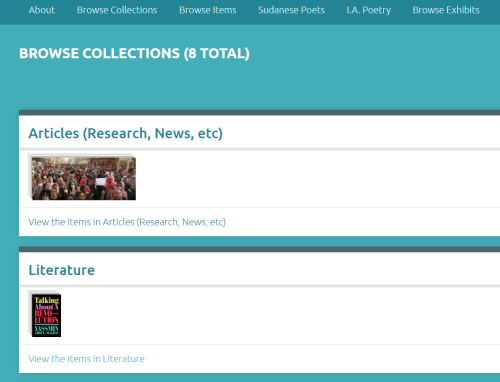Open Browse Items in the nav bar
The height and width of the screenshot is (382, 500).
pyautogui.click(x=208, y=10)
